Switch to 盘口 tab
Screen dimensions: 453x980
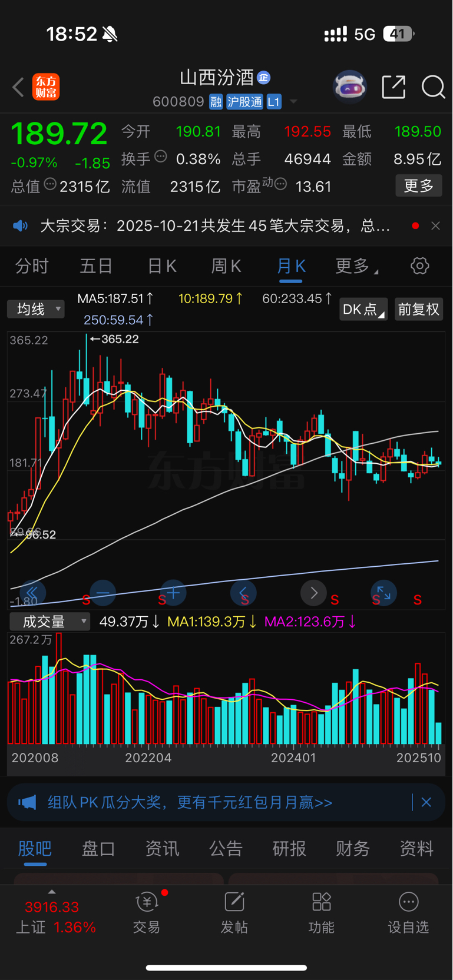click(x=98, y=848)
